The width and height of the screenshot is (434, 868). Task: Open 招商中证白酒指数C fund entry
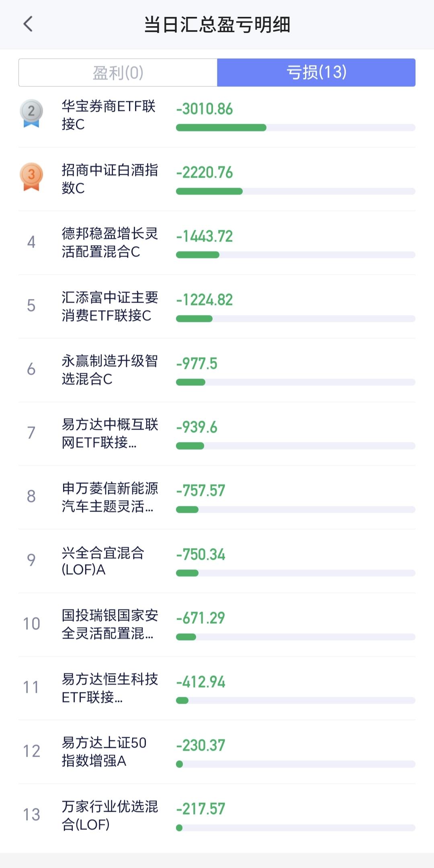217,179
